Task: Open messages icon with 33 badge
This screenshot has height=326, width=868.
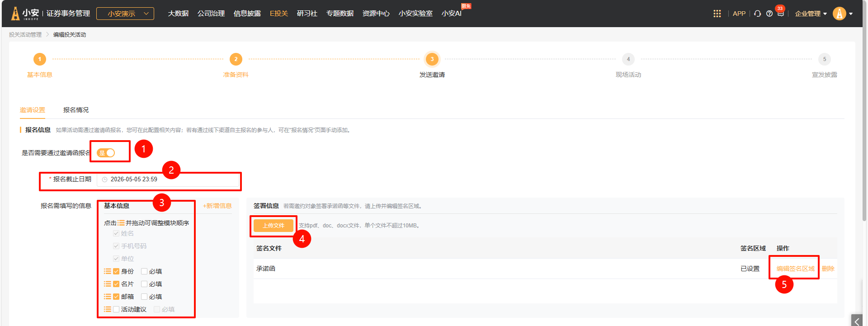Action: pyautogui.click(x=781, y=14)
